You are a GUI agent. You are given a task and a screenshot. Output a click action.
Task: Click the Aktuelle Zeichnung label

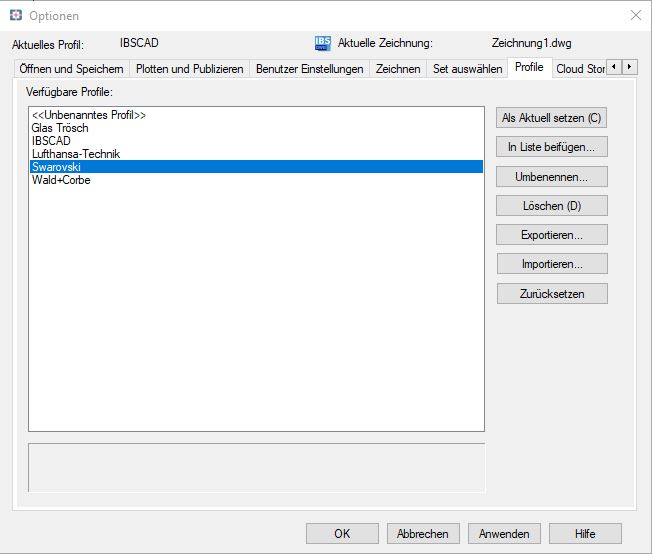(385, 43)
